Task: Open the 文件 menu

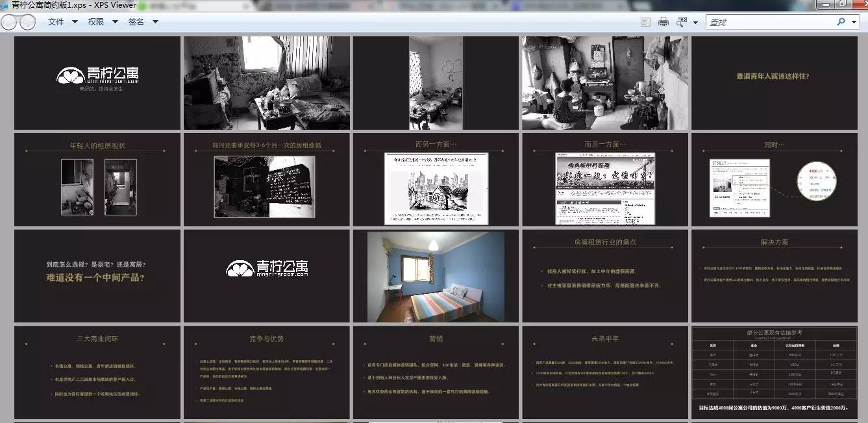Action: [56, 21]
